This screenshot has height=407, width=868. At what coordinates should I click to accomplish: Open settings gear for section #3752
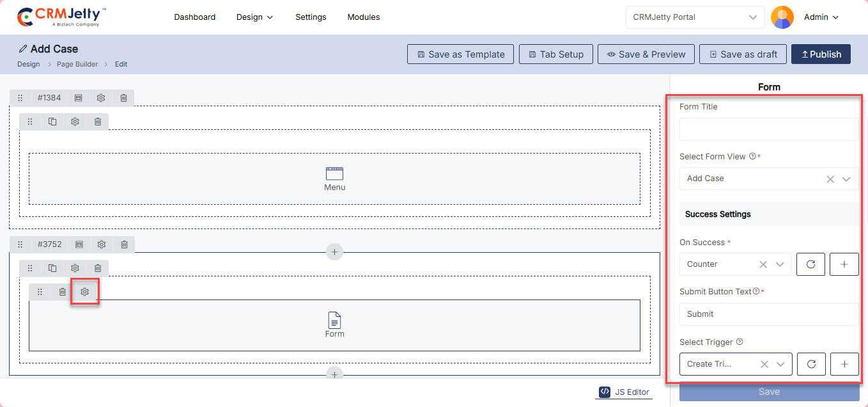[101, 244]
